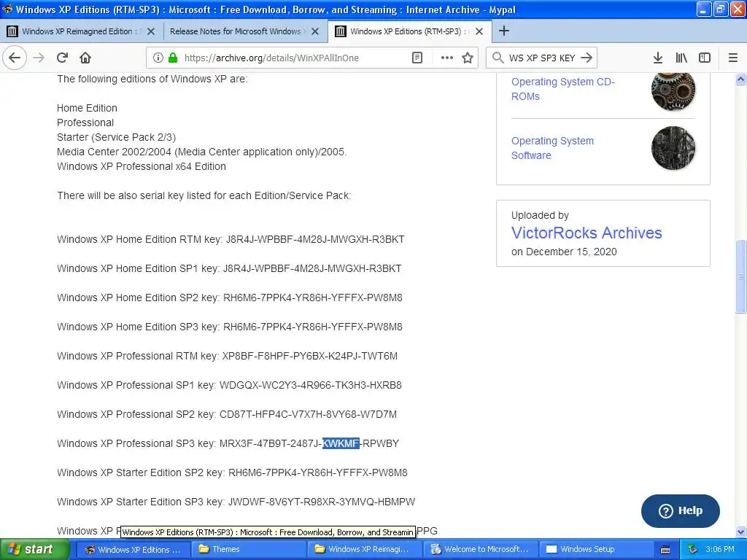
Task: Open page actions three-dot menu
Action: pos(446,58)
